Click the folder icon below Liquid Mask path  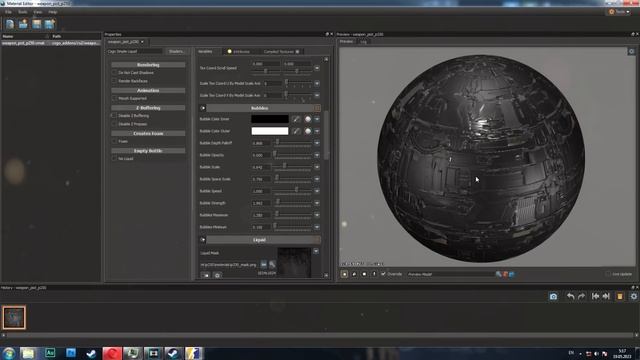[206, 276]
